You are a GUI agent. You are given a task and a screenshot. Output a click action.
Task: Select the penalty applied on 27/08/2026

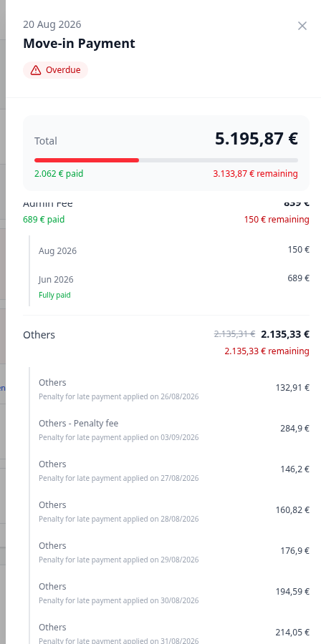pos(174,470)
